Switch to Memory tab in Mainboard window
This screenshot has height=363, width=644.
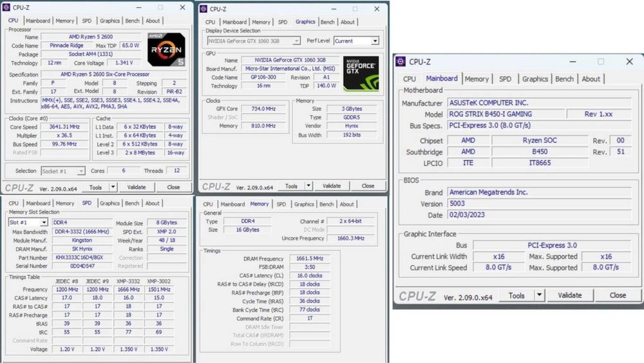(477, 79)
